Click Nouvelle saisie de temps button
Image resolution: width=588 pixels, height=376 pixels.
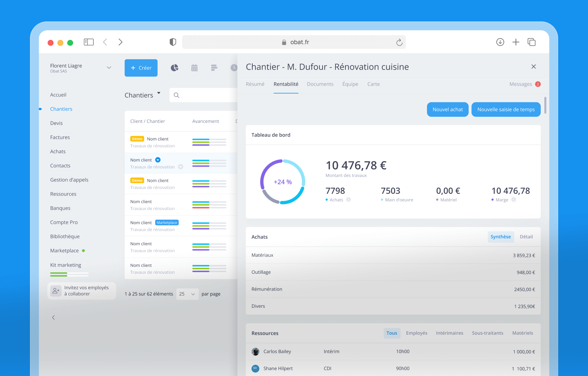click(x=506, y=109)
